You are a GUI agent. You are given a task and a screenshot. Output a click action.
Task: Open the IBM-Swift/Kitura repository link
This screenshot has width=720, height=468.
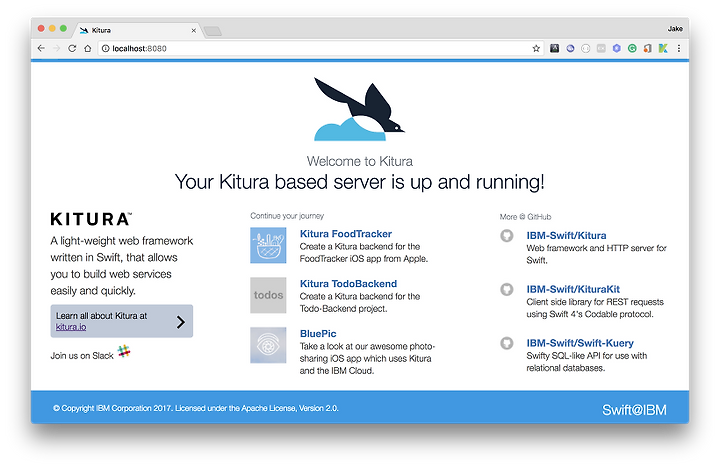click(566, 236)
